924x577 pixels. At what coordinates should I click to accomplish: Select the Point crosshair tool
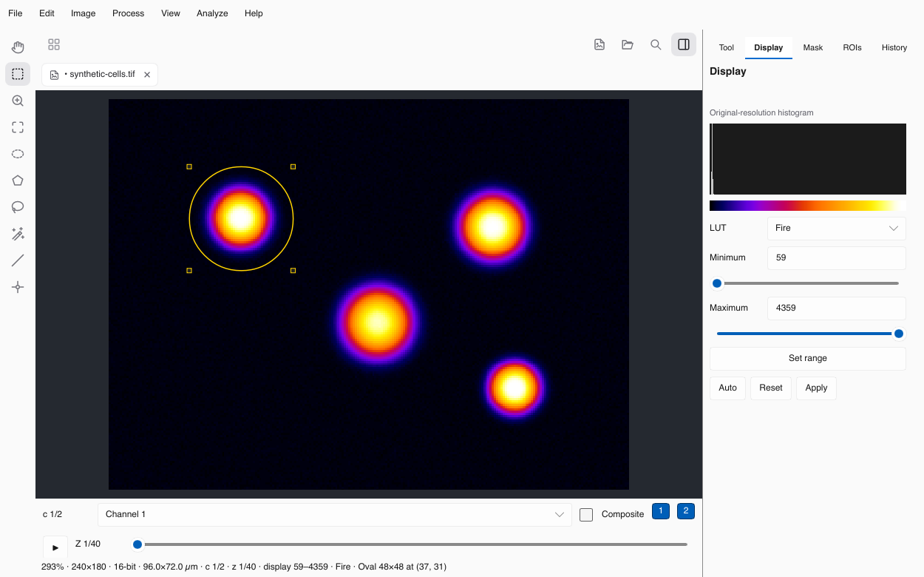coord(18,287)
